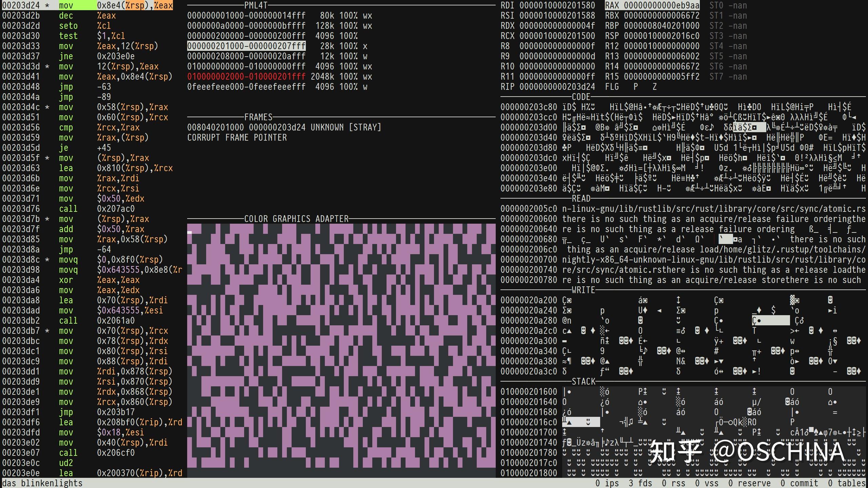This screenshot has width=868, height=488.
Task: Select the ST0 -nan FPU register
Action: pos(728,5)
